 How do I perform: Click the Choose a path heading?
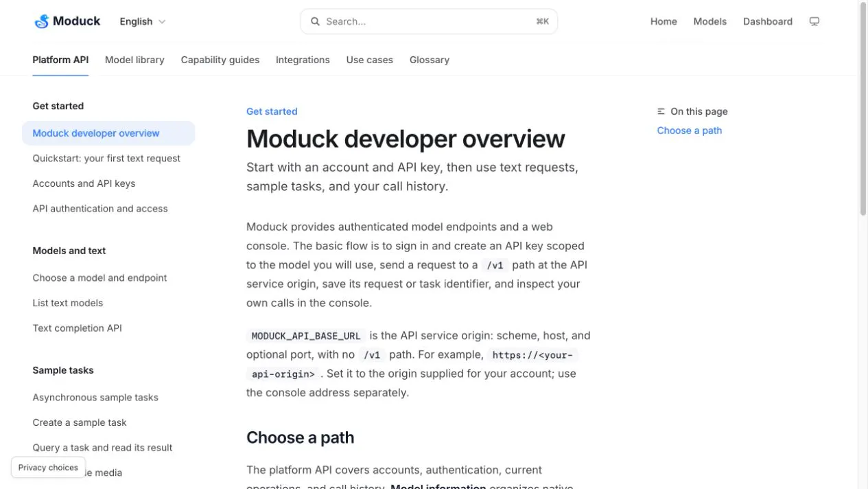click(300, 437)
